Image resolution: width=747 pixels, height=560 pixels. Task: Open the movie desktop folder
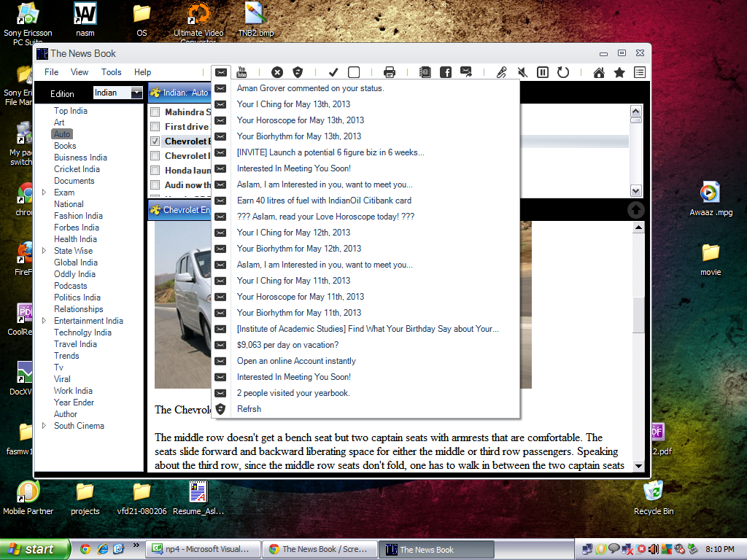711,260
